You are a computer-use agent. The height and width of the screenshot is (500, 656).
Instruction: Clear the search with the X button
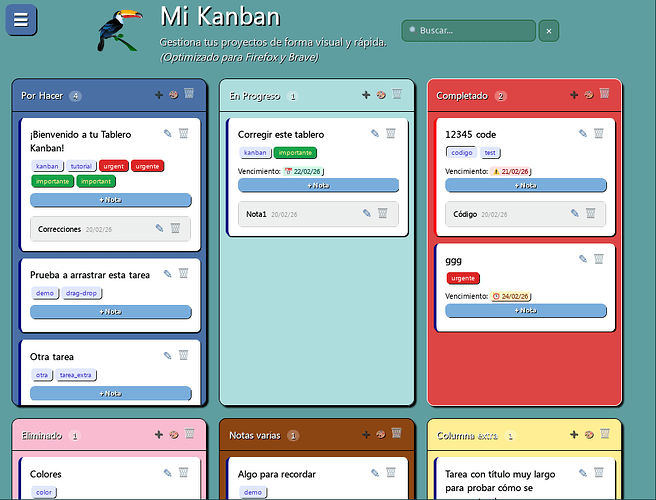tap(547, 31)
